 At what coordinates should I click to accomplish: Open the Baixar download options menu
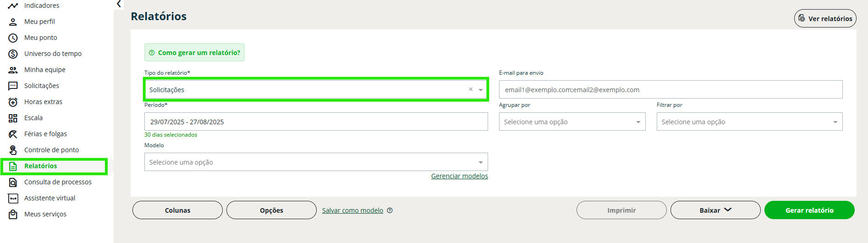715,210
